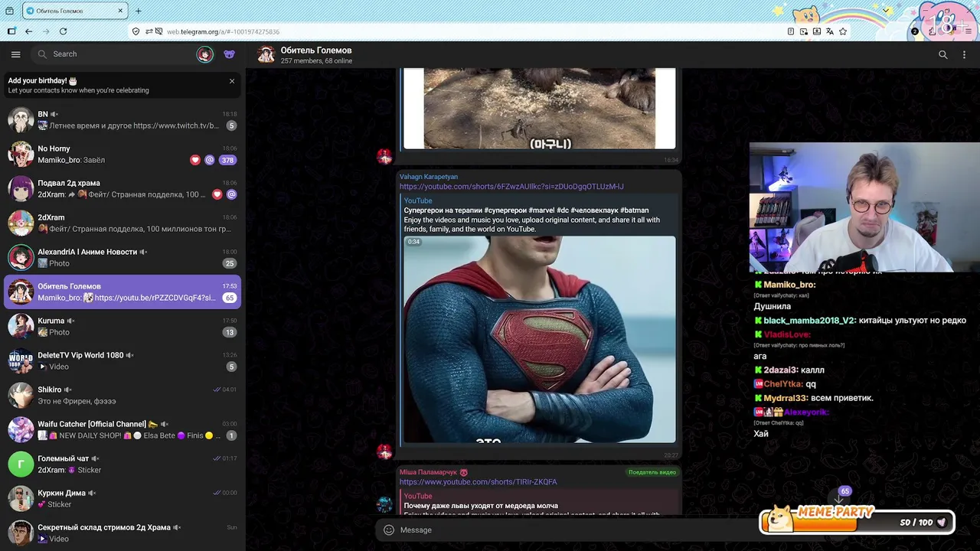The height and width of the screenshot is (551, 980).
Task: Open a new browser tab
Action: point(138,11)
